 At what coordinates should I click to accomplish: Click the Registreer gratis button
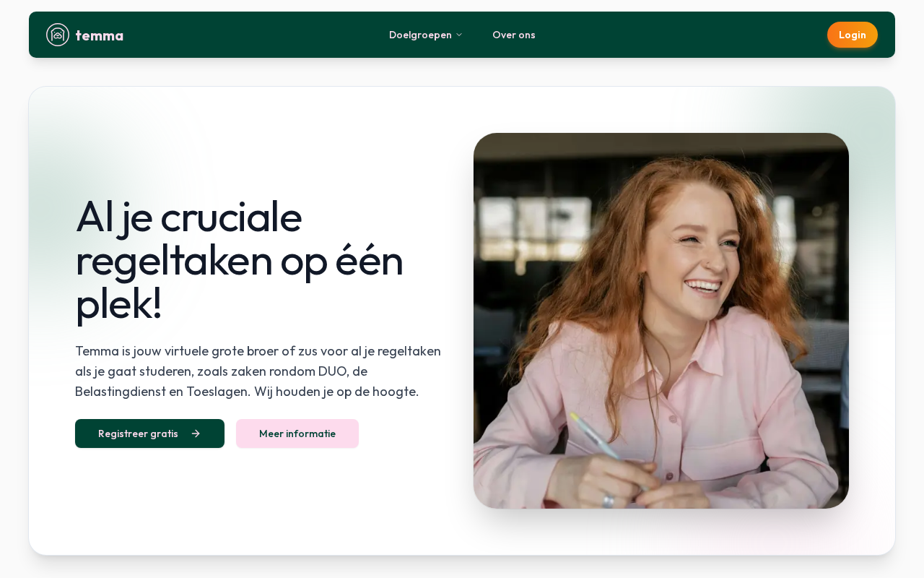(x=149, y=433)
